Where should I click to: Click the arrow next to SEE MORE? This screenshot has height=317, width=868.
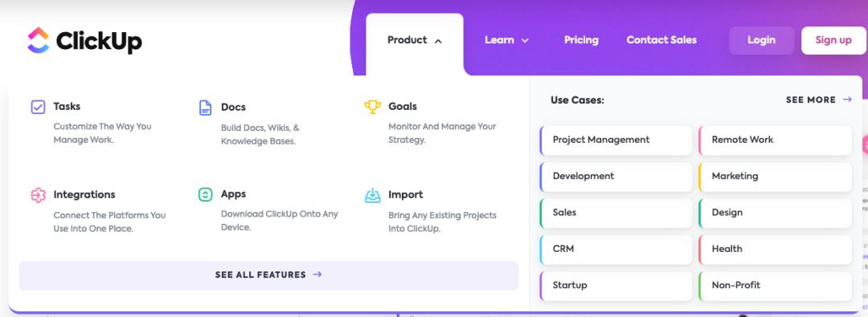tap(847, 100)
